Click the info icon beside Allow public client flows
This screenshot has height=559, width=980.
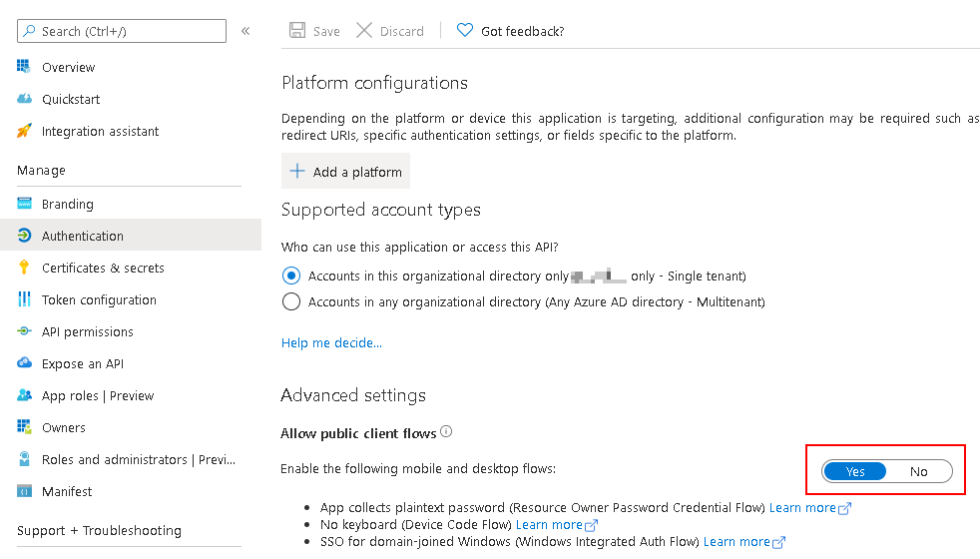tap(446, 431)
